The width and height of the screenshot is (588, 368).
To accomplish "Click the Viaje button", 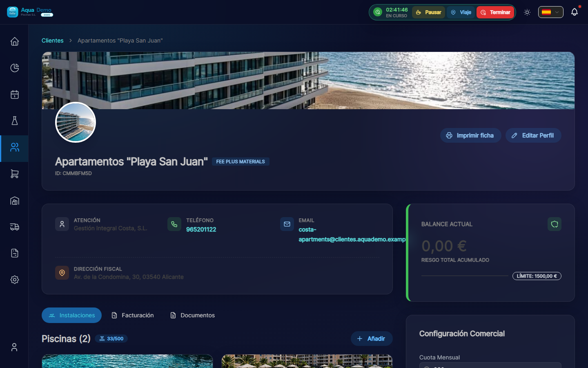I will pos(461,12).
